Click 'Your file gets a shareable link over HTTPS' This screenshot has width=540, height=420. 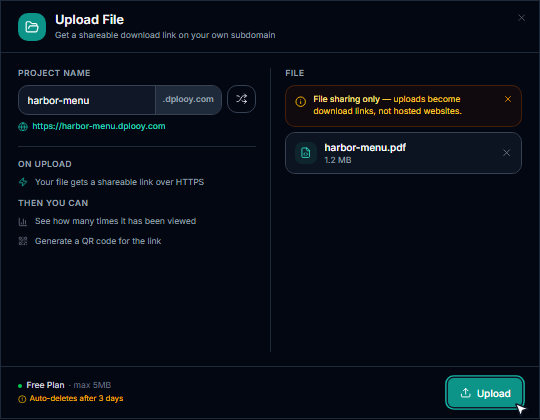tap(120, 182)
